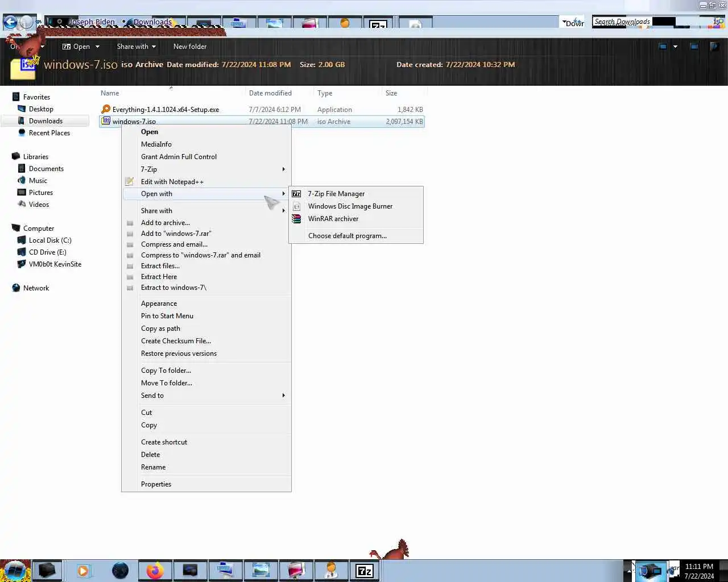Open the toolbar Share with dropdown
The width and height of the screenshot is (728, 582).
[x=136, y=47]
